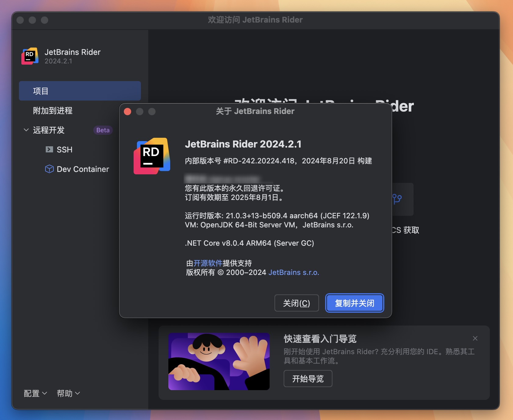Click the 运行时版本 runtime version line
This screenshot has height=420, width=513.
click(277, 215)
